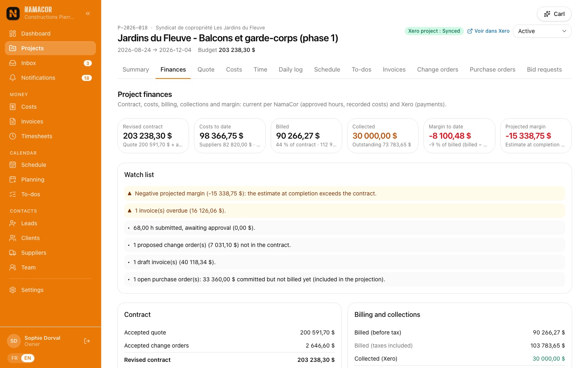
Task: Open the Carl assistant button
Action: tap(554, 14)
